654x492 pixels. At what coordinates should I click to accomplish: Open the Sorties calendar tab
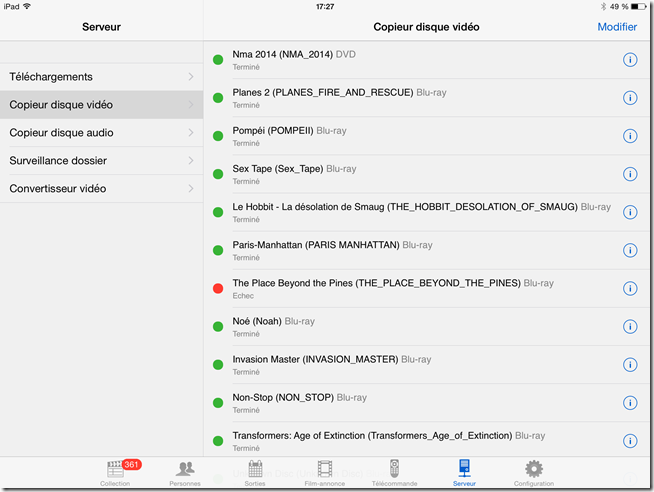pyautogui.click(x=255, y=473)
